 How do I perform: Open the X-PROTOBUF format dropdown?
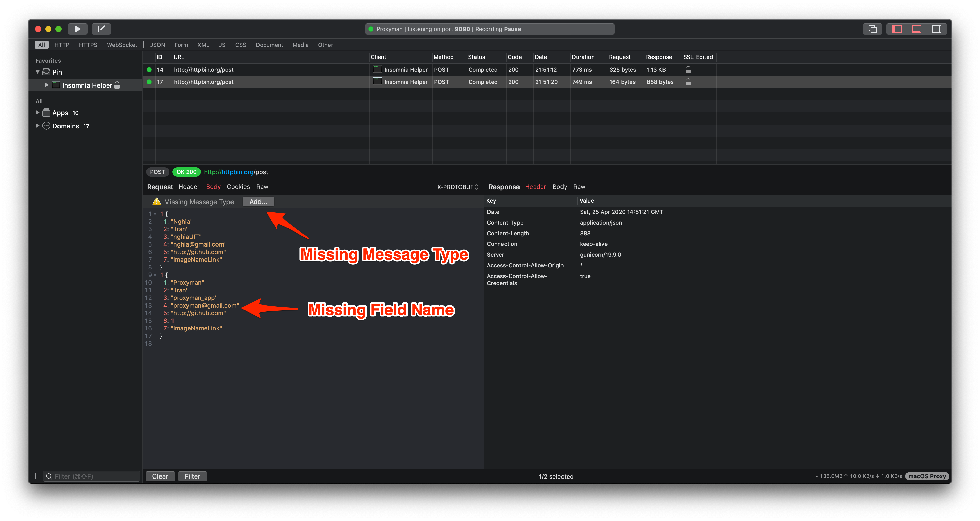[458, 187]
